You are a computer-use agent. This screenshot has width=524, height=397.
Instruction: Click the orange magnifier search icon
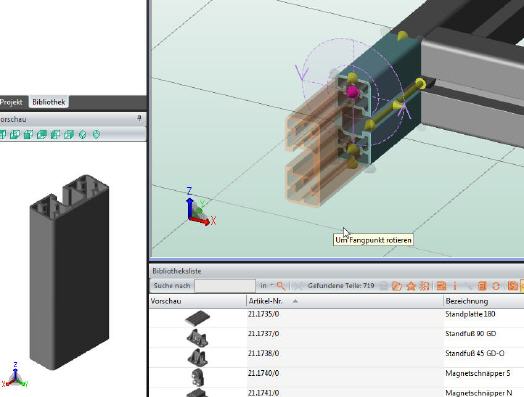coord(281,286)
